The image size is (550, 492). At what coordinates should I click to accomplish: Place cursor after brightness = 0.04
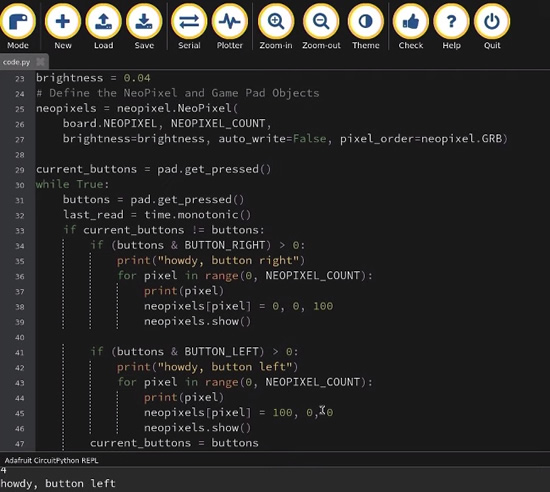[x=151, y=78]
